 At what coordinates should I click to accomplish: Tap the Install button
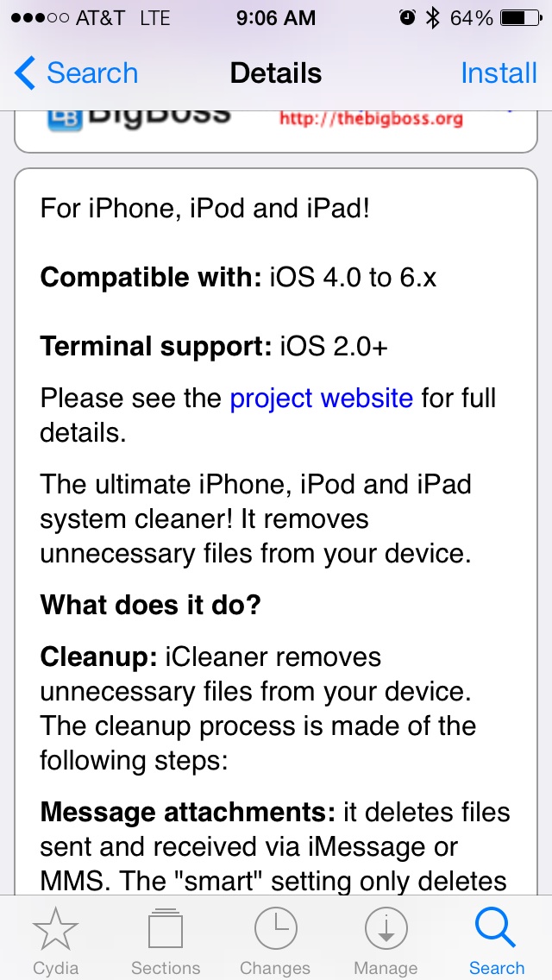(499, 73)
